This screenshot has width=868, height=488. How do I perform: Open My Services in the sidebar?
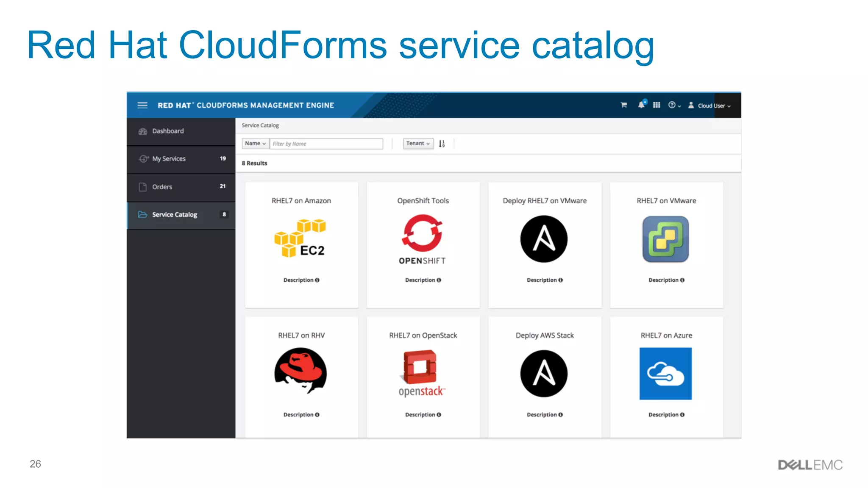(x=181, y=159)
